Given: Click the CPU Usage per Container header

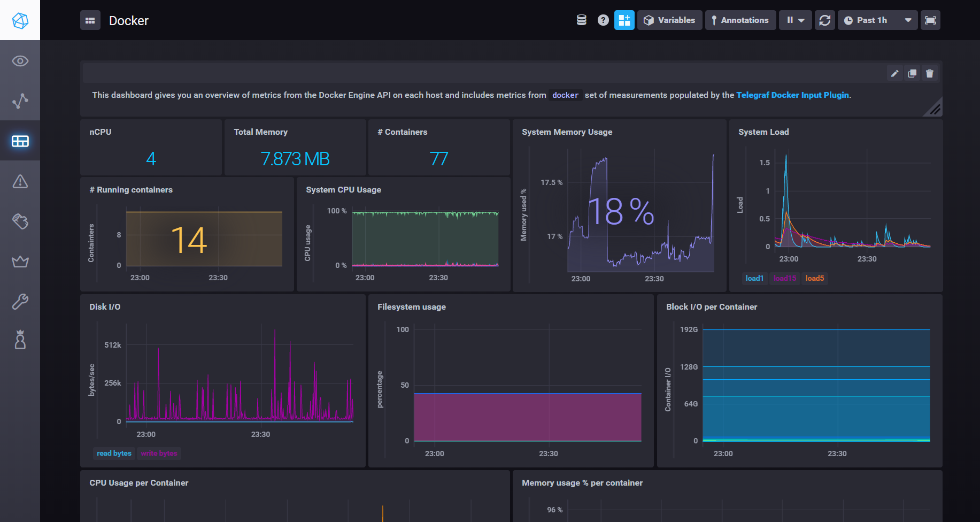Looking at the screenshot, I should coord(139,483).
